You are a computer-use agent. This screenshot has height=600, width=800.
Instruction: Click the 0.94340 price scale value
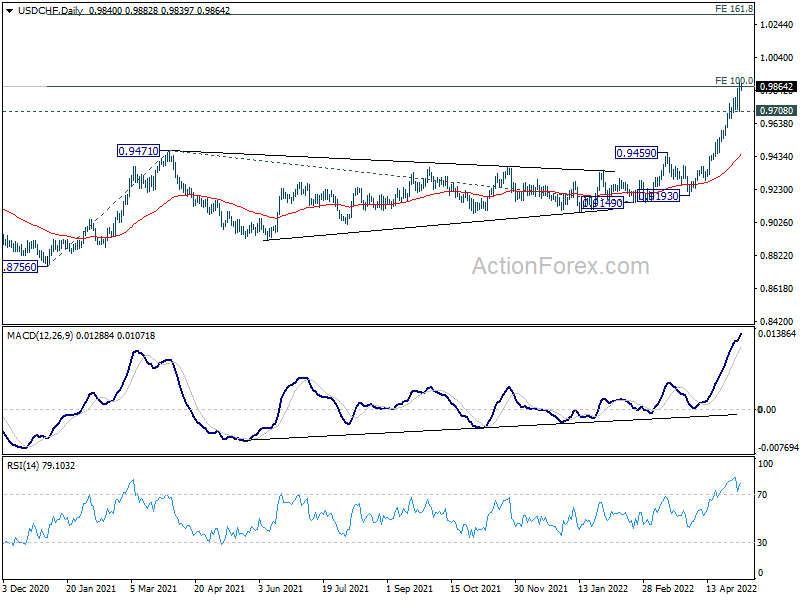[x=777, y=157]
